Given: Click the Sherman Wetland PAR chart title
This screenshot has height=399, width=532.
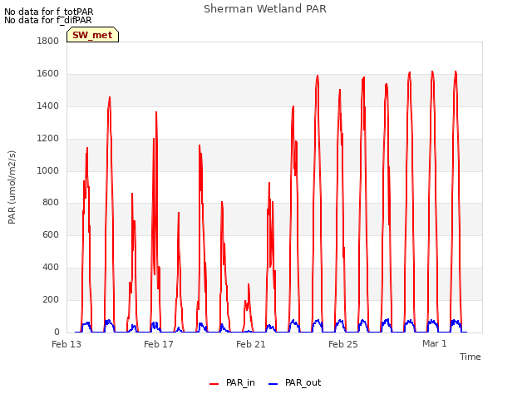Looking at the screenshot, I should [265, 8].
